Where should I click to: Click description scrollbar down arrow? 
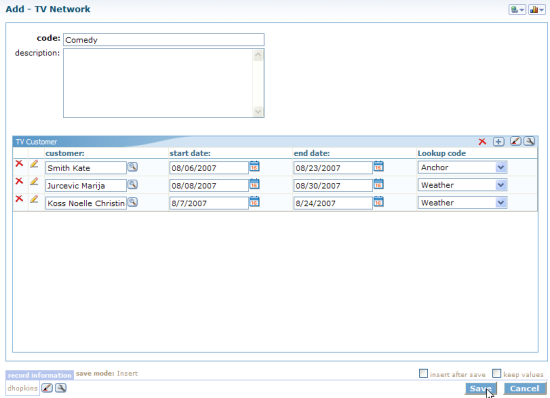pos(258,111)
